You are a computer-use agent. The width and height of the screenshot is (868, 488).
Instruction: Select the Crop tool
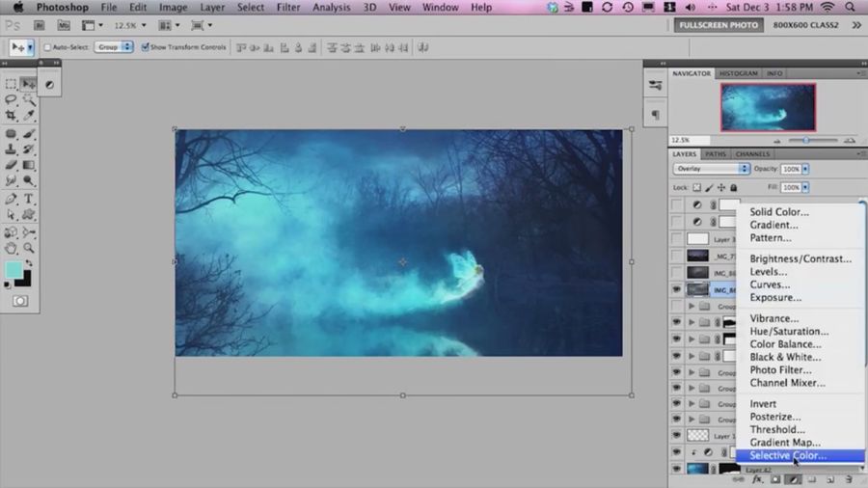point(11,115)
